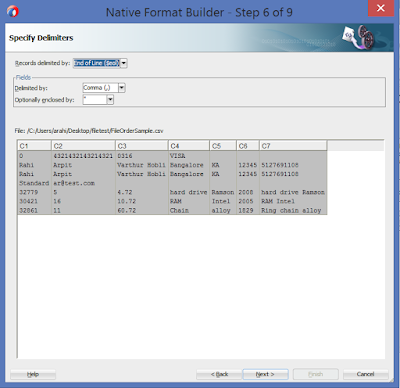The height and width of the screenshot is (388, 400).
Task: Click cell 32779 in column C1
Action: 34,192
